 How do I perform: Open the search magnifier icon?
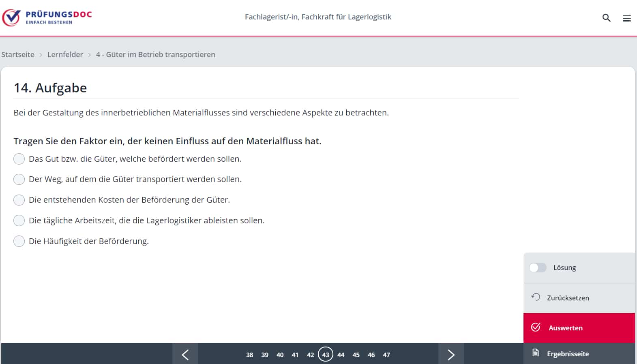pos(606,18)
